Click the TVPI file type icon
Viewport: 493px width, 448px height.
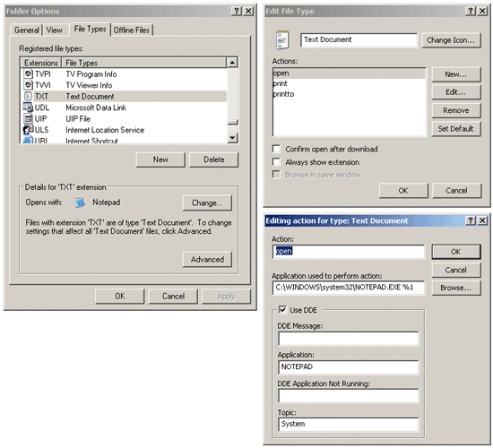(x=29, y=73)
